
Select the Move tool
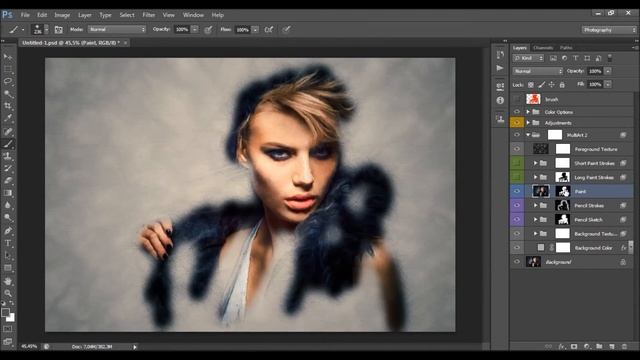(x=8, y=56)
